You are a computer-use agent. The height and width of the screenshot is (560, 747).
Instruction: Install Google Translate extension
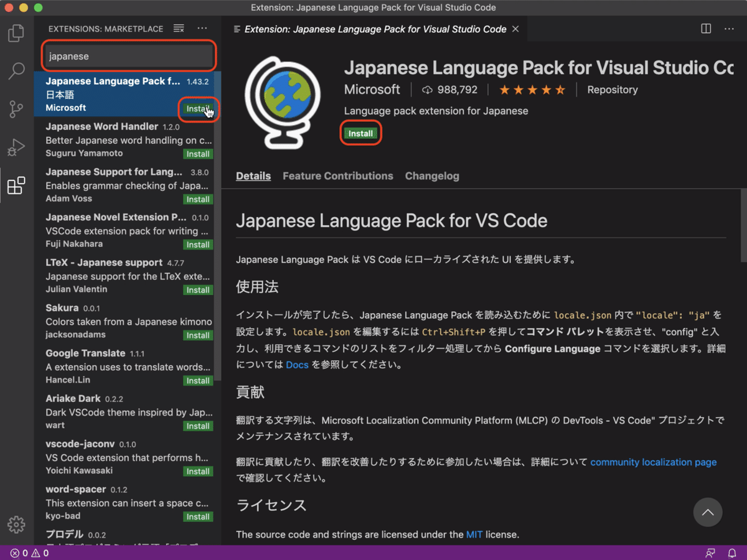tap(198, 381)
